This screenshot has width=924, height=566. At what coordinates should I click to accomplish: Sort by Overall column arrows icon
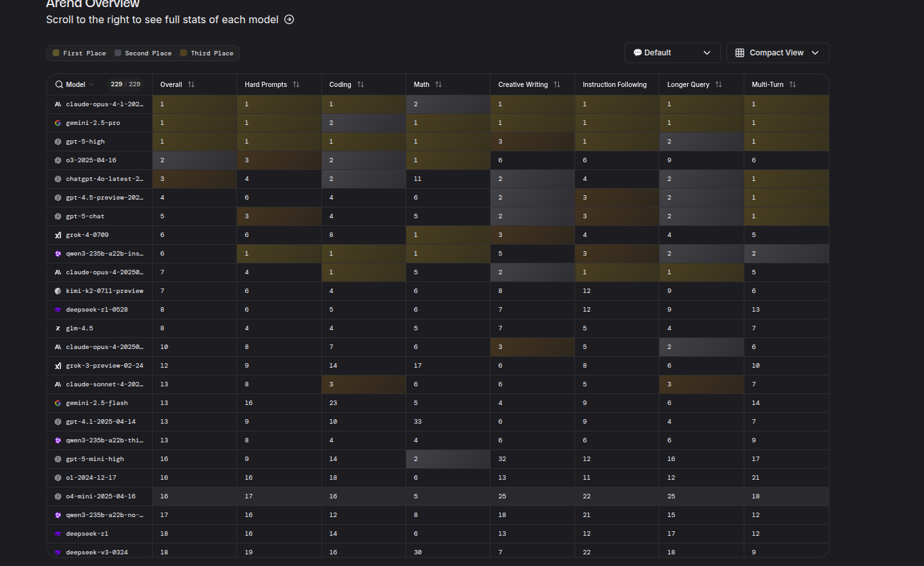click(191, 84)
